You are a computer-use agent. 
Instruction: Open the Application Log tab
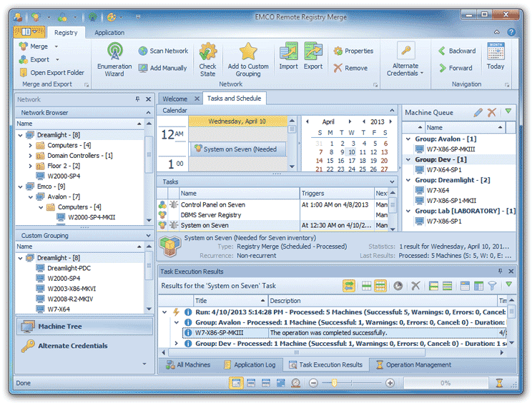pos(250,364)
